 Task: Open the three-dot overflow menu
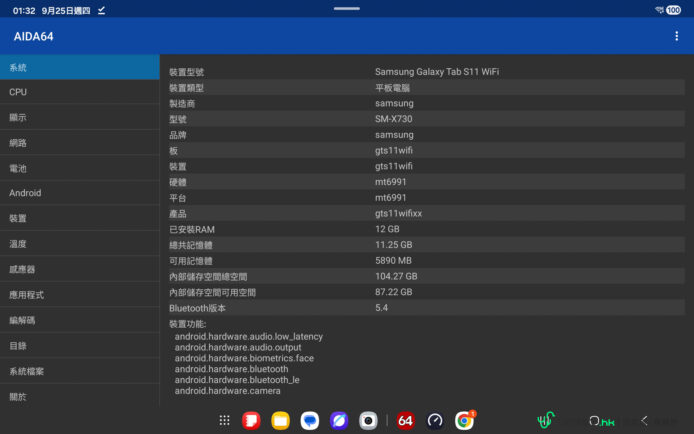pos(676,36)
